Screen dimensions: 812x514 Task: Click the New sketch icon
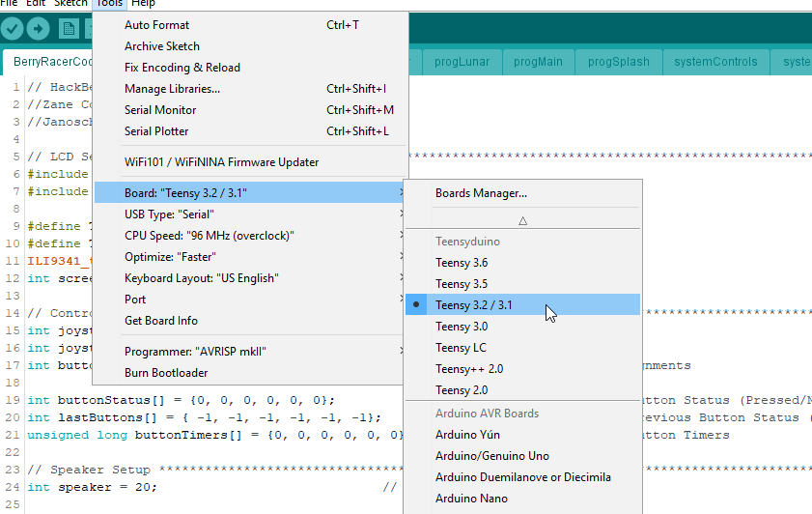[69, 28]
